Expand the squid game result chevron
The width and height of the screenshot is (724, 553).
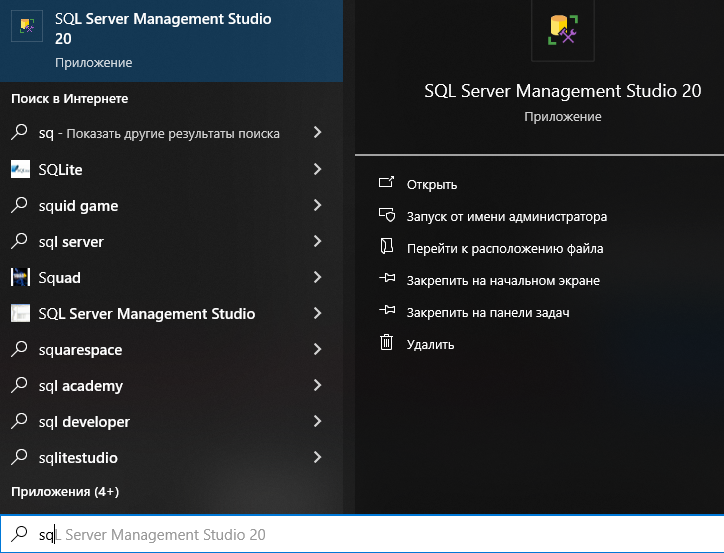click(317, 206)
